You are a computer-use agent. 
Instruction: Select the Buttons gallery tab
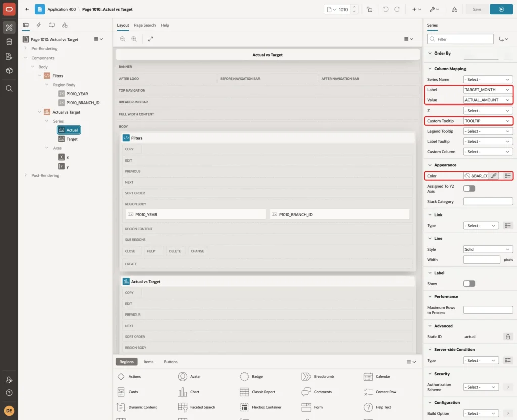(x=171, y=362)
